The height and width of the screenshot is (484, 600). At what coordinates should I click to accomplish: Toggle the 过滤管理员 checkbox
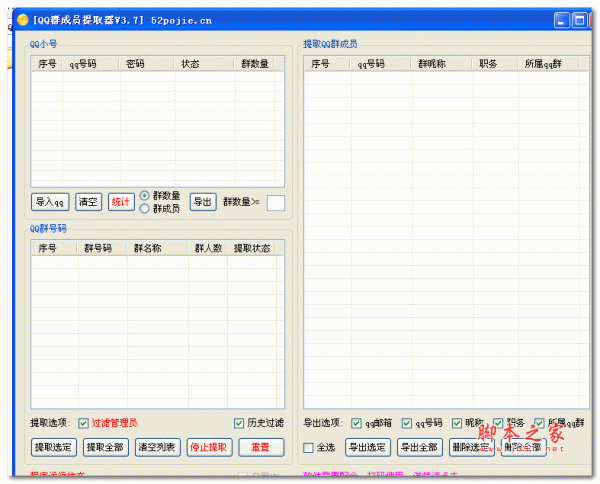coord(83,423)
